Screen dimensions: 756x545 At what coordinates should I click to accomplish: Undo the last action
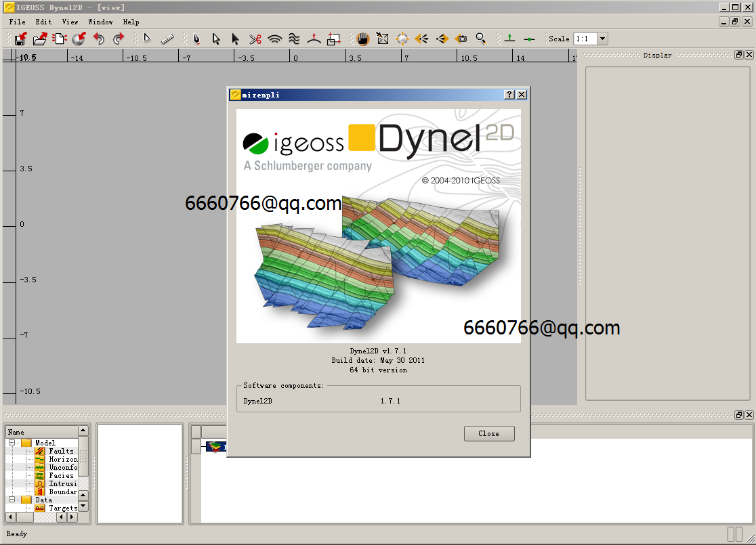99,39
